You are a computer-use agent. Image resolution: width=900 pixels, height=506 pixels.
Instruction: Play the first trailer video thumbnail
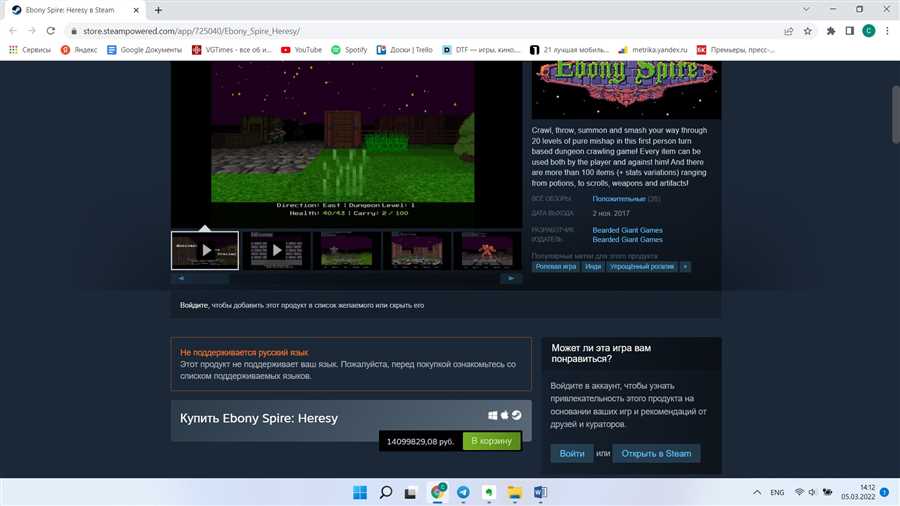pos(205,250)
